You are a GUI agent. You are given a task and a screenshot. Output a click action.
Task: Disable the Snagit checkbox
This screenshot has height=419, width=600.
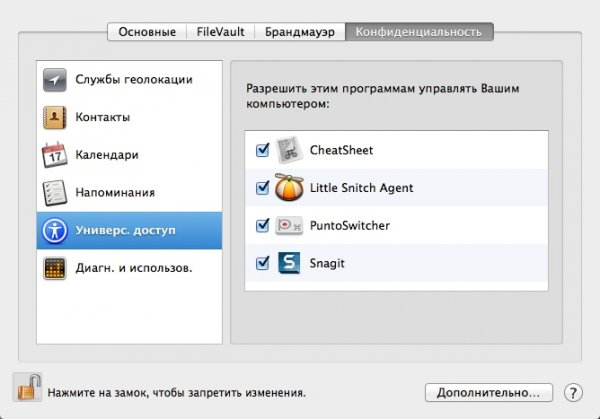coord(262,263)
